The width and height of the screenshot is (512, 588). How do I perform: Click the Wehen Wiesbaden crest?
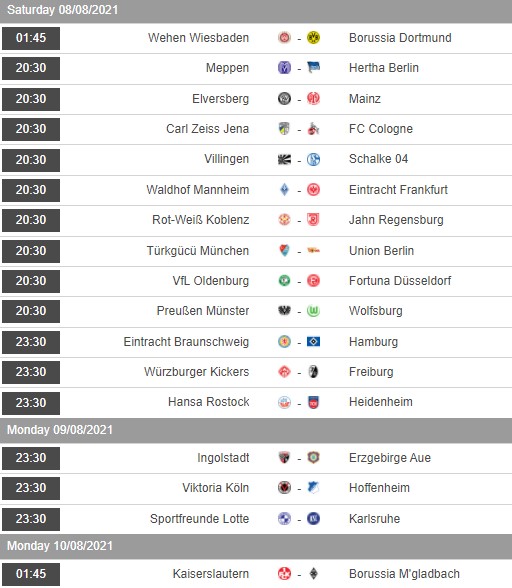[284, 38]
